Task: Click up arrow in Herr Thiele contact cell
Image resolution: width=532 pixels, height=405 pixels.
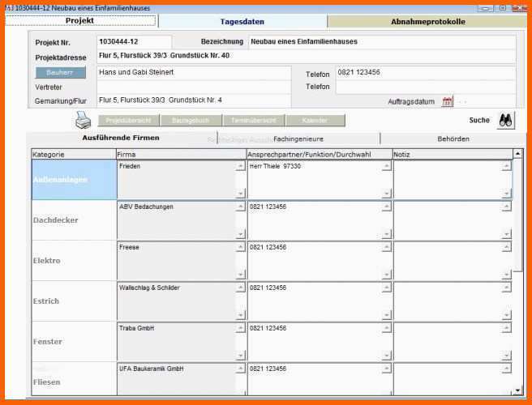Action: (387, 166)
